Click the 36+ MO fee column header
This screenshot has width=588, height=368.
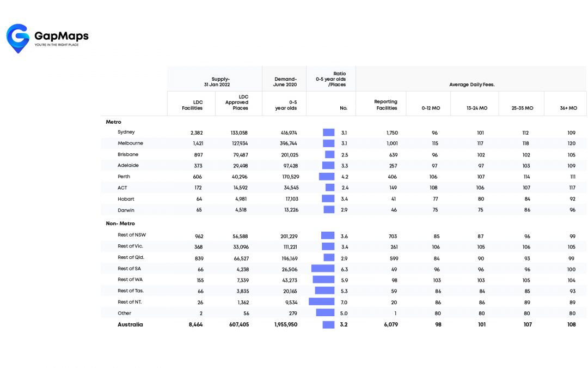568,108
